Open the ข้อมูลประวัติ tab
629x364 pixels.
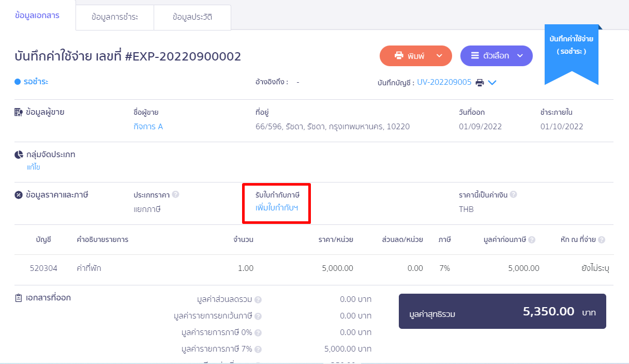pyautogui.click(x=192, y=17)
